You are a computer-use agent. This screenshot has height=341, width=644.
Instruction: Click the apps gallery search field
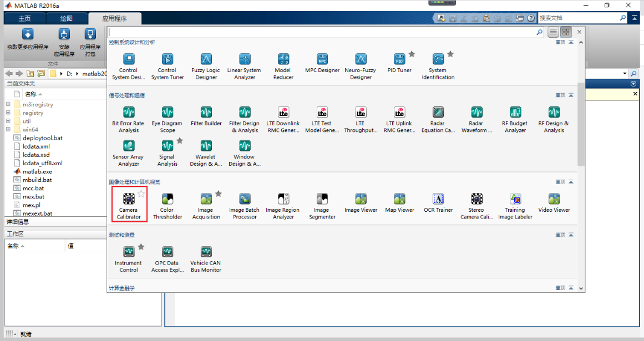pos(322,32)
